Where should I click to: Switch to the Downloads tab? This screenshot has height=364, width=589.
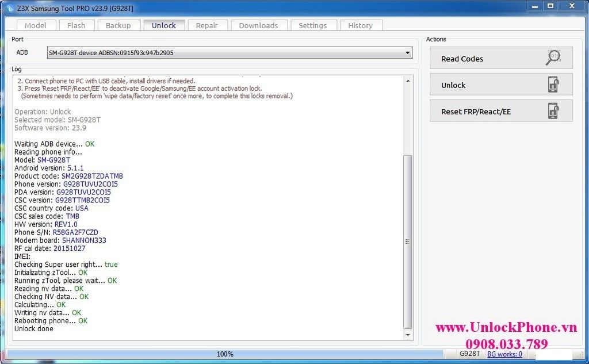258,25
